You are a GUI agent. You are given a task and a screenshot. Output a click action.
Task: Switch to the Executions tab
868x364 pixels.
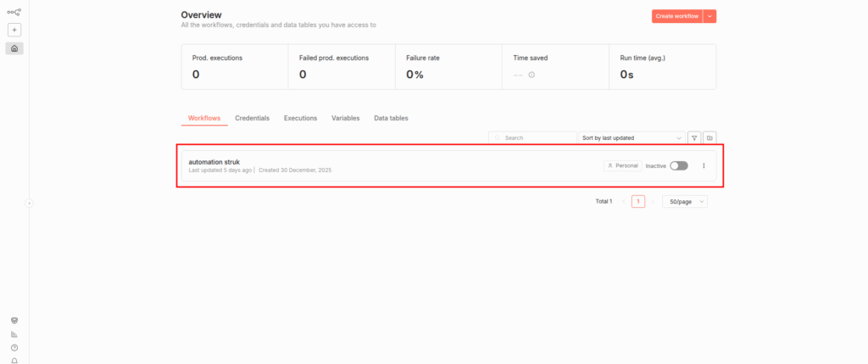tap(300, 118)
